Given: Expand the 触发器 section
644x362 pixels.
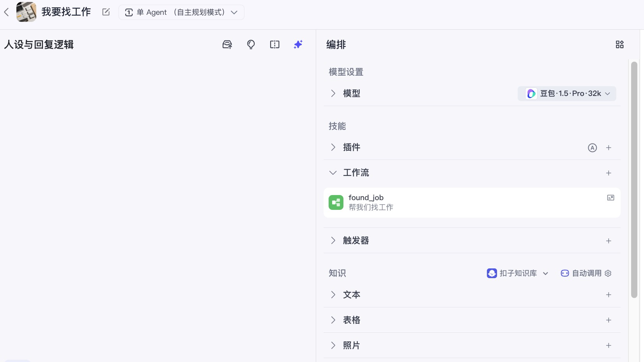Looking at the screenshot, I should pos(333,240).
